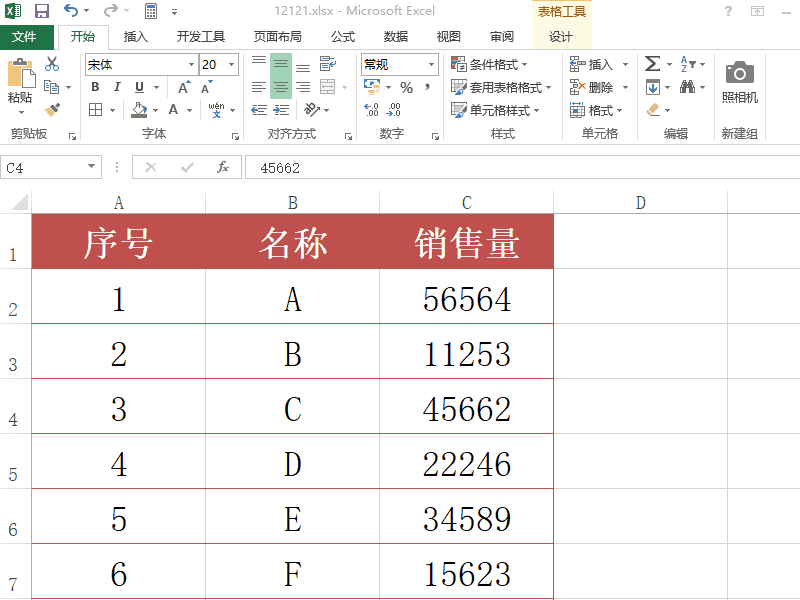Image resolution: width=800 pixels, height=600 pixels.
Task: Open Find with the binoculars icon
Action: (x=687, y=87)
